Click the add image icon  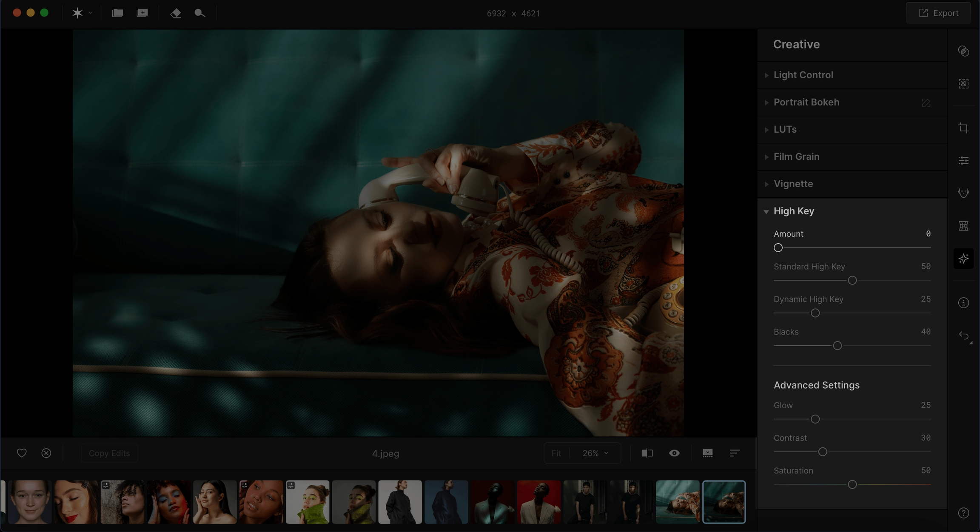pos(142,13)
